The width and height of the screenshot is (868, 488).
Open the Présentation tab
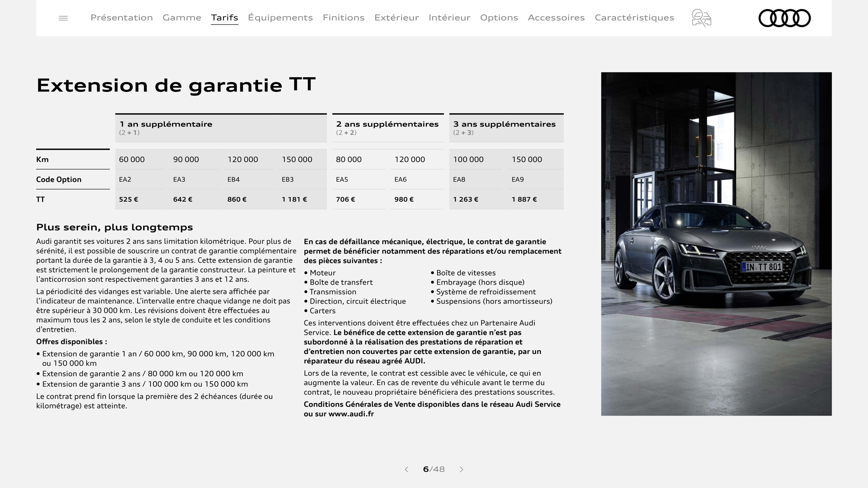pos(122,17)
